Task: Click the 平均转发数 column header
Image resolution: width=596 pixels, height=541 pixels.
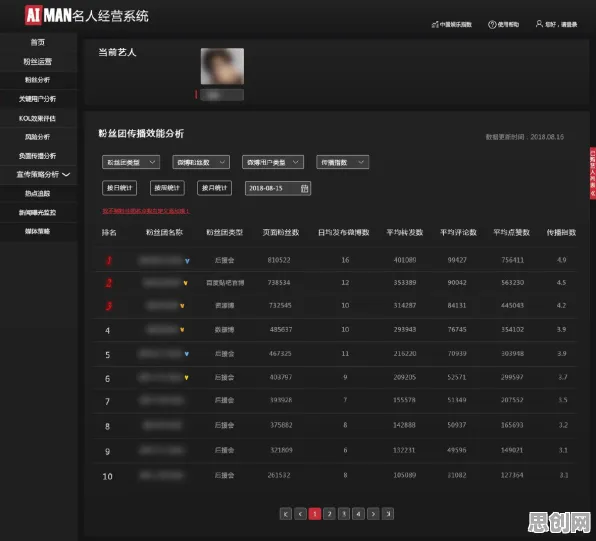Action: coord(405,232)
